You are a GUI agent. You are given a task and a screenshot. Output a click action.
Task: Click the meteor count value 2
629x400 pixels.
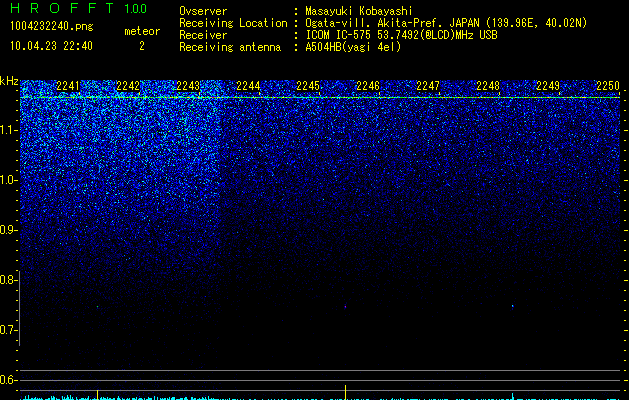142,46
